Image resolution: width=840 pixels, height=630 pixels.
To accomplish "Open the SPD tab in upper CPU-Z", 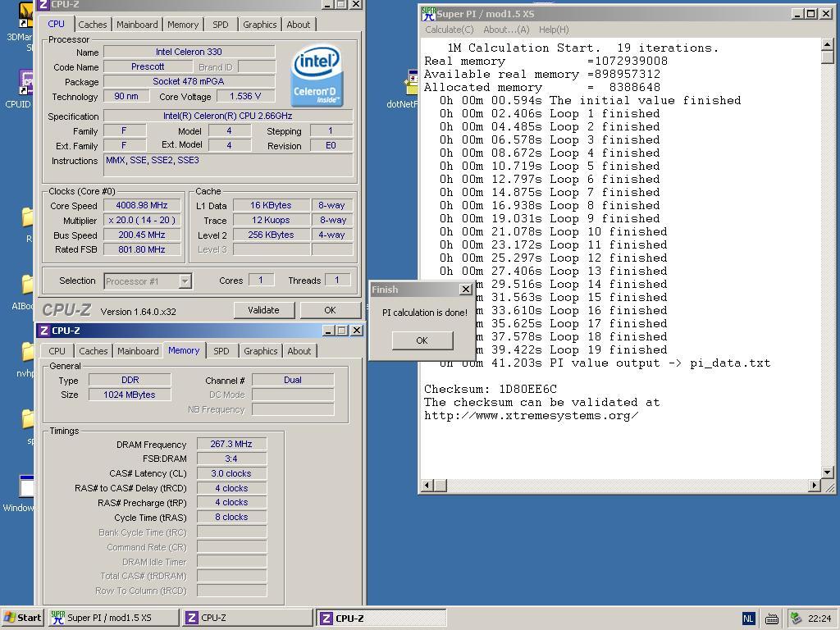I will pos(220,25).
